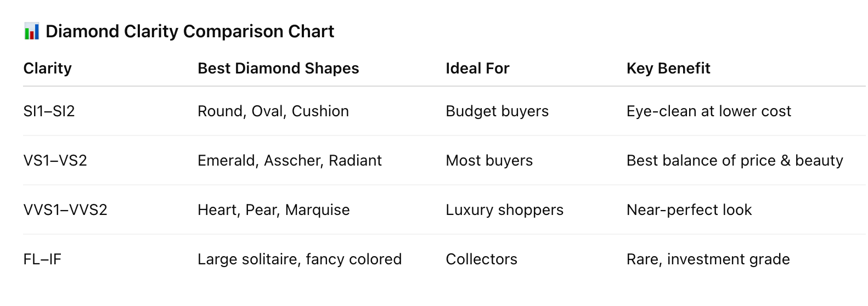Viewport: 868px width, 306px height.
Task: Click the bar chart emoji icon
Action: click(x=32, y=31)
